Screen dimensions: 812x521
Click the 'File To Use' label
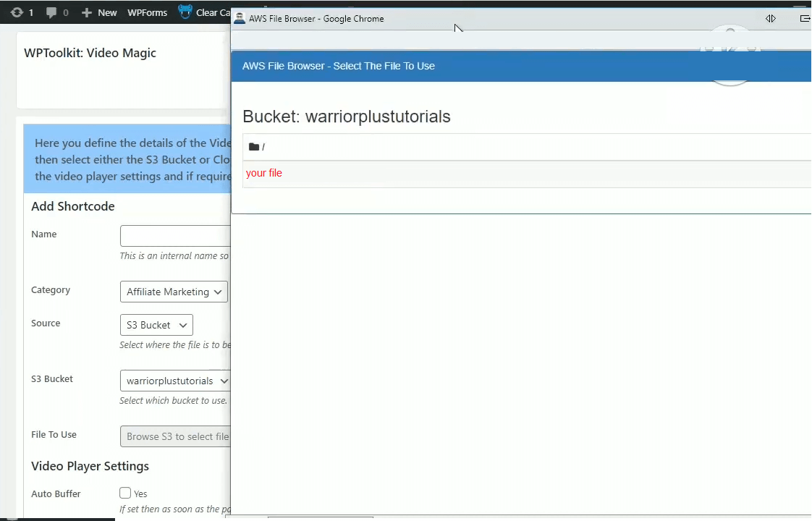54,434
